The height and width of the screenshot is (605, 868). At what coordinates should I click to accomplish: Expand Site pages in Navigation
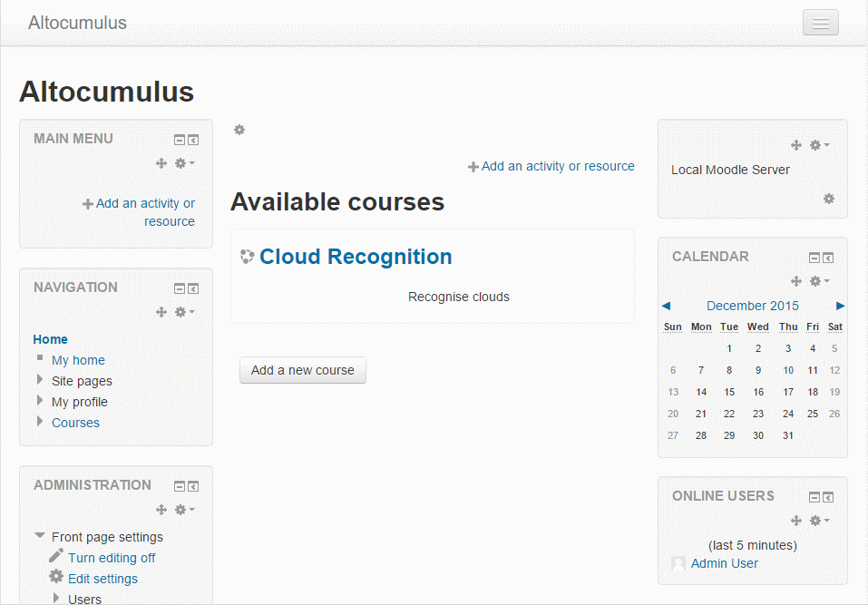(40, 380)
